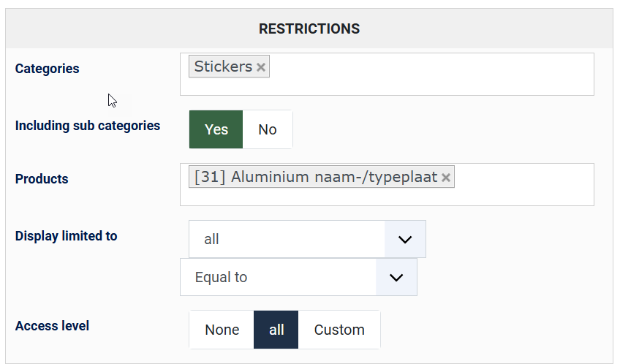
Task: Open the 'Equal to' comparison dropdown
Action: tap(278, 277)
